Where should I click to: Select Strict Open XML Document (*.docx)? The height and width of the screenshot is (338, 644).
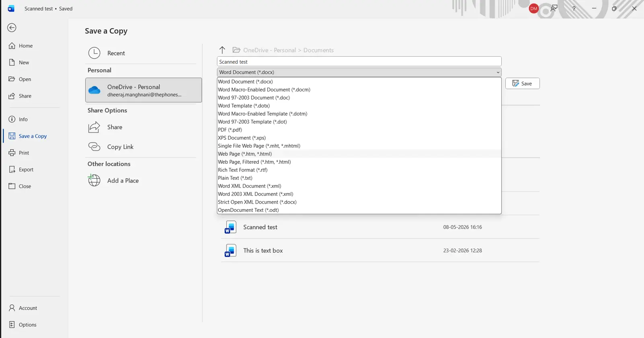click(x=359, y=202)
